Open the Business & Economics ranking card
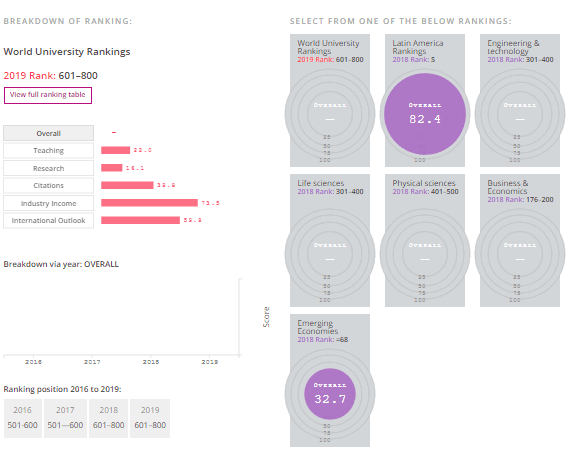The height and width of the screenshot is (454, 566). click(520, 240)
